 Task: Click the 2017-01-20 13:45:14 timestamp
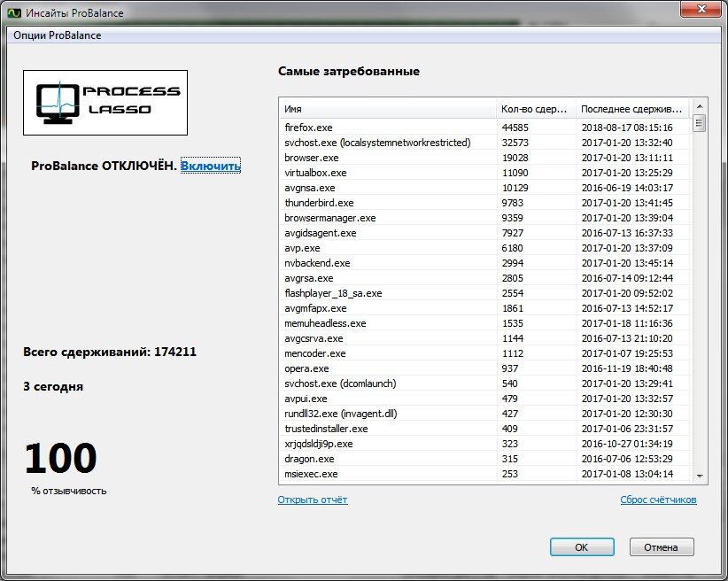627,263
